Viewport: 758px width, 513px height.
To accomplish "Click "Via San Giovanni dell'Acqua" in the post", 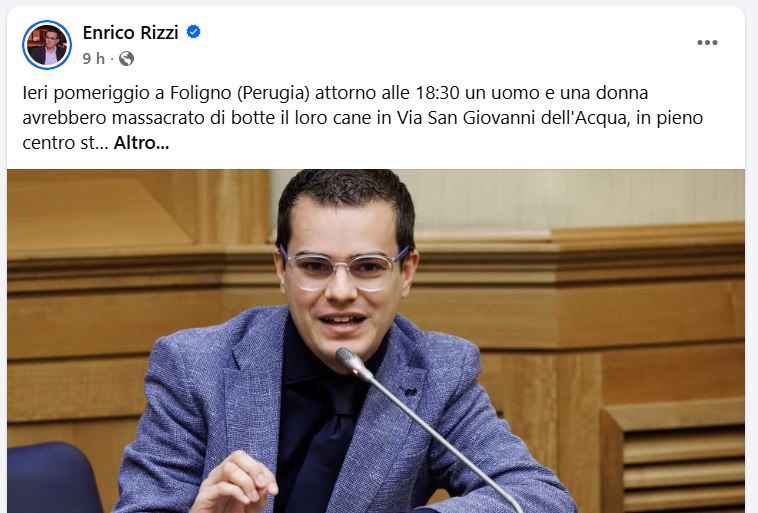I will coord(513,118).
